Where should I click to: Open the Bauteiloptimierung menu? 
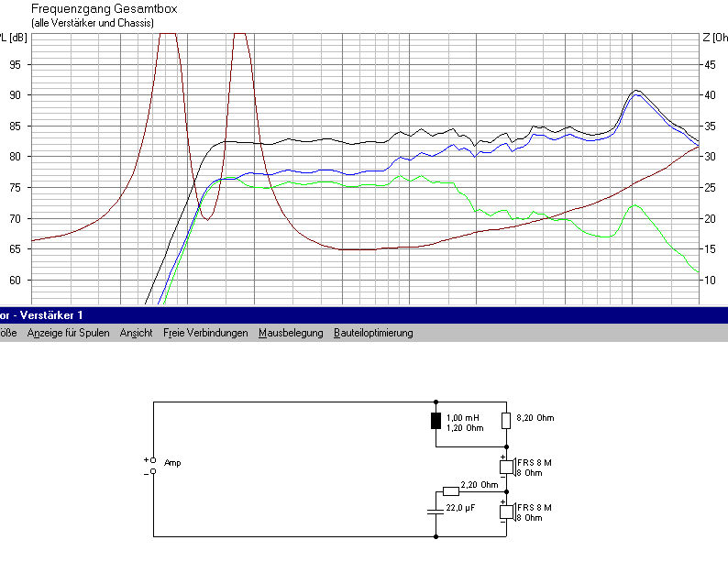[x=373, y=333]
